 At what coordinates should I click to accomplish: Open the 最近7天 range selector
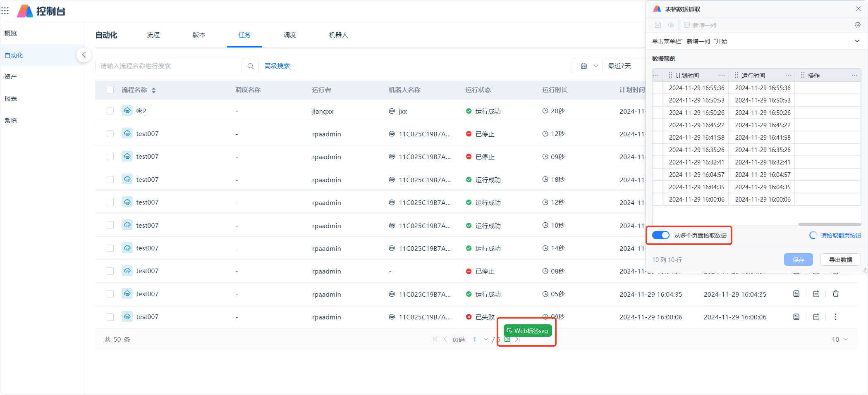[623, 66]
